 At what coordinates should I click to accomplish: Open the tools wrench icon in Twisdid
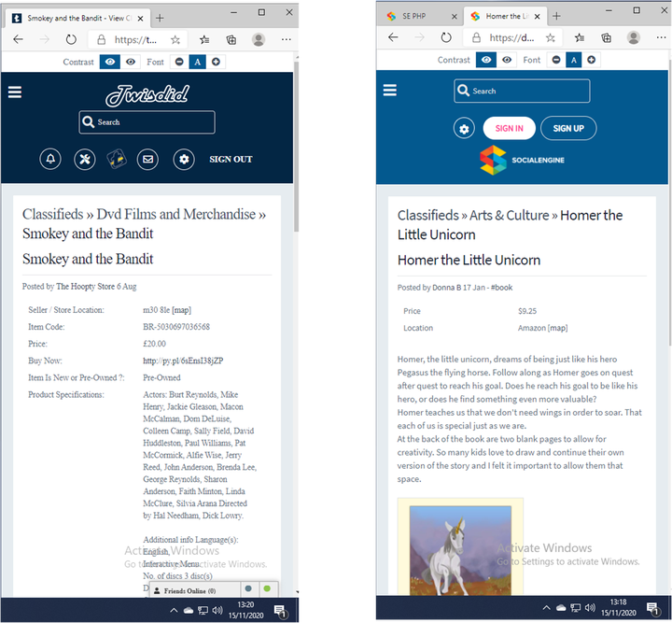pyautogui.click(x=84, y=159)
